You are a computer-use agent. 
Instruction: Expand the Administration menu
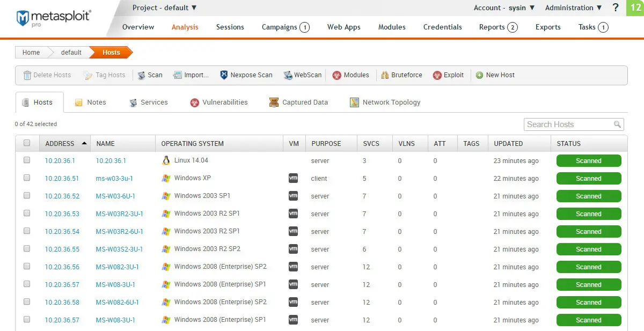(573, 8)
